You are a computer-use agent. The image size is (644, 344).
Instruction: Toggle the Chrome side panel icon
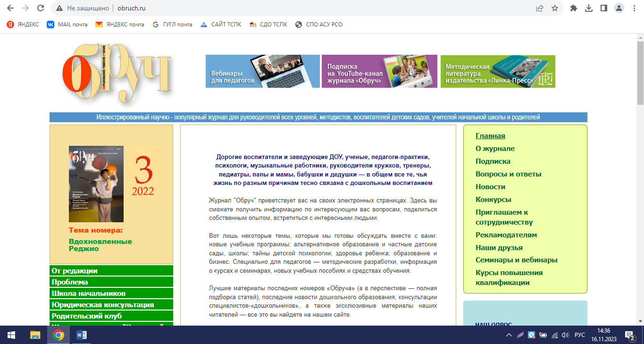coord(603,8)
